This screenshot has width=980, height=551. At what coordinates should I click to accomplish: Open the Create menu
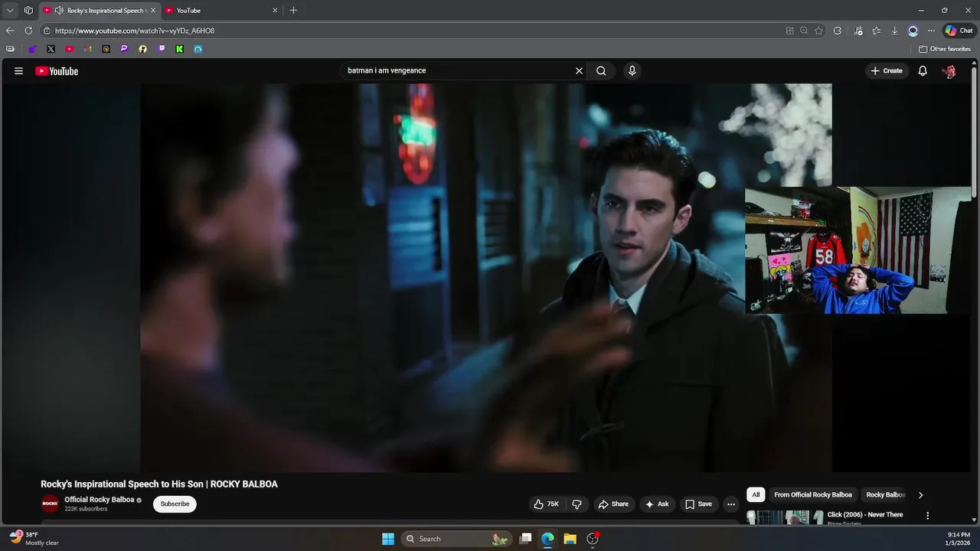click(x=887, y=70)
